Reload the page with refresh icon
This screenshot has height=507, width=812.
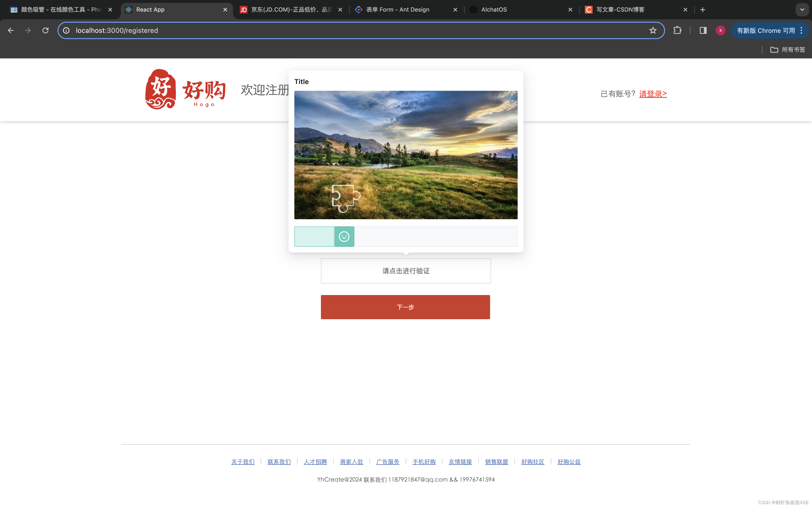click(x=45, y=30)
